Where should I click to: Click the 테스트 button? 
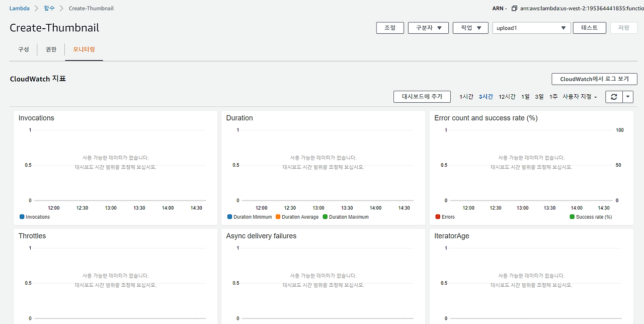point(589,28)
